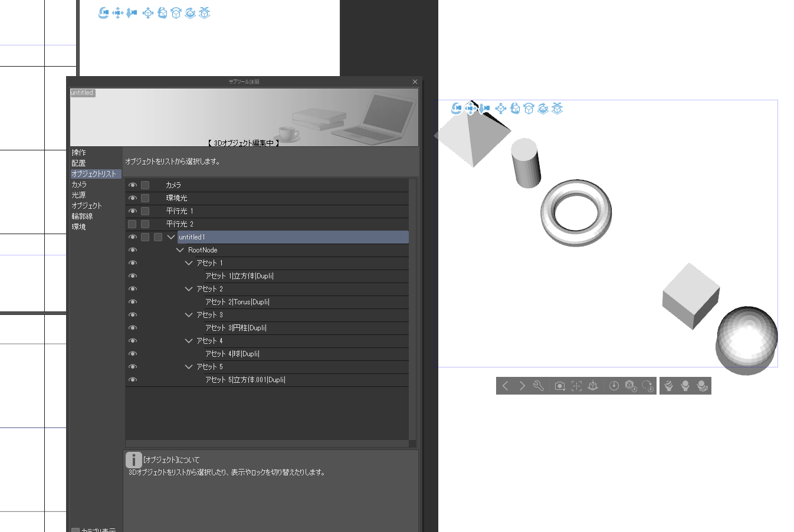Open the 光源 category
This screenshot has height=532, width=794.
78,195
